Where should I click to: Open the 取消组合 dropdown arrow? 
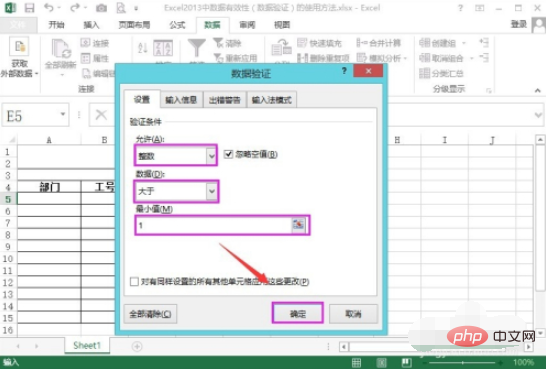click(471, 58)
